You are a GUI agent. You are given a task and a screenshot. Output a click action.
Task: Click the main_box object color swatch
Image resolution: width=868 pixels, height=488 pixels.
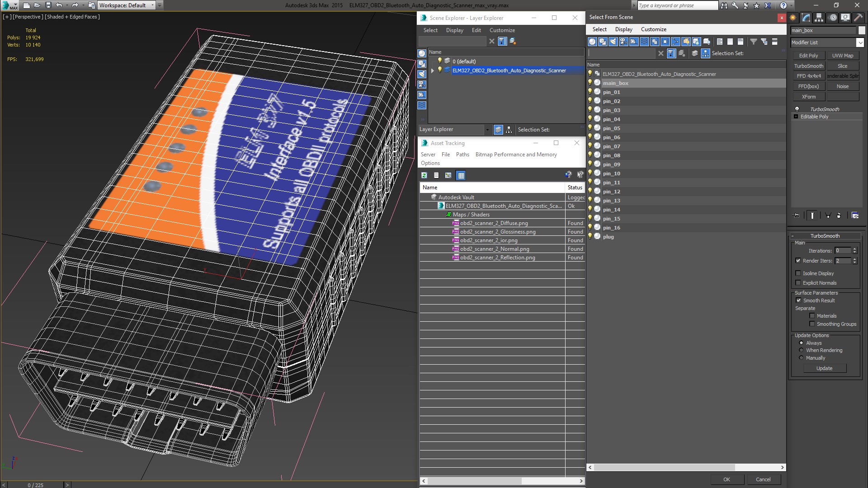[862, 30]
